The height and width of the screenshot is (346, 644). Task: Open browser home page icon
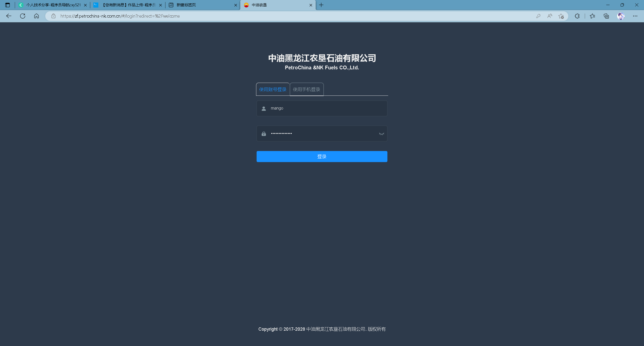tap(36, 16)
